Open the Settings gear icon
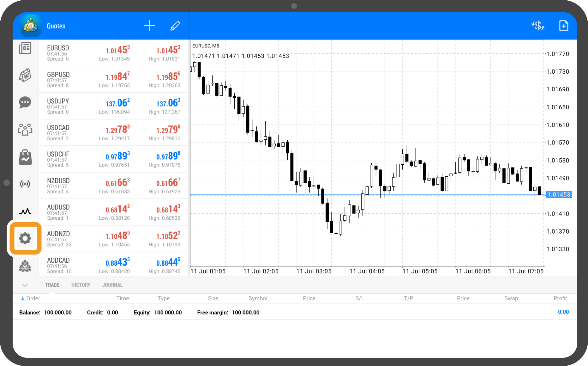Screen dimensions: 588x366 click(25, 238)
